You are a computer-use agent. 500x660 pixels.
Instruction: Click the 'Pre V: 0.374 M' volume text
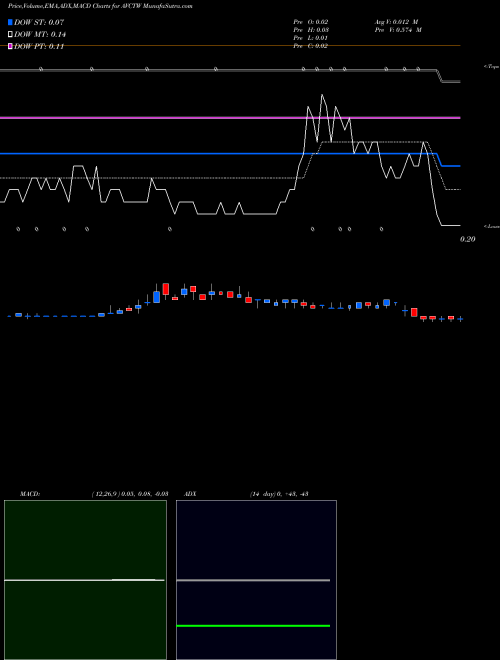398,30
